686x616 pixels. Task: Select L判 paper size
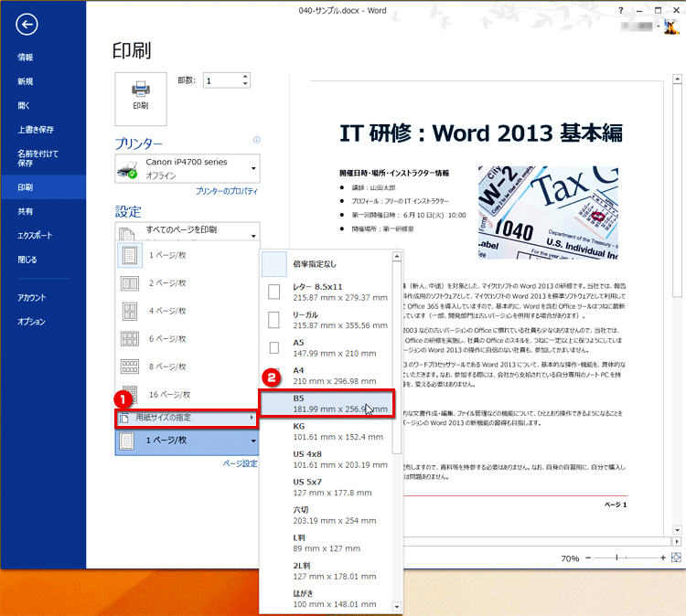[x=327, y=543]
